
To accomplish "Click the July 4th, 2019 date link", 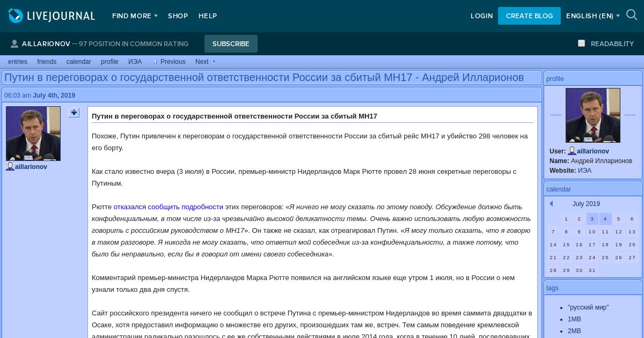I will point(54,95).
